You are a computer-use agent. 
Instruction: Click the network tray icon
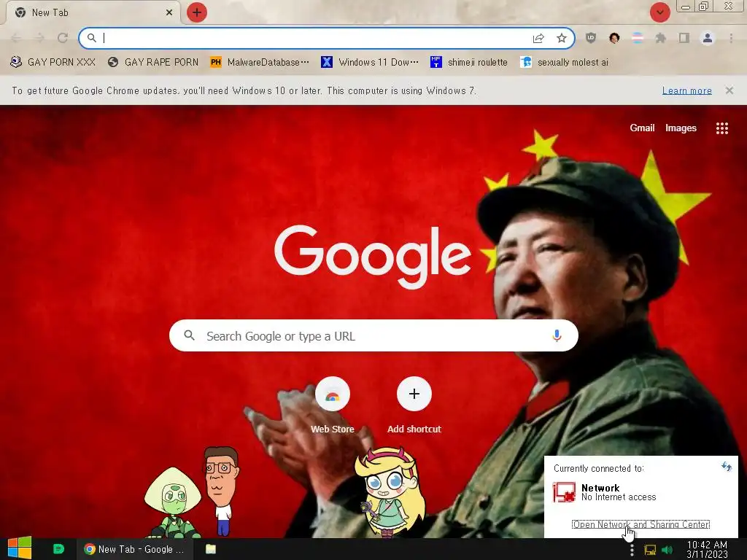tap(650, 550)
